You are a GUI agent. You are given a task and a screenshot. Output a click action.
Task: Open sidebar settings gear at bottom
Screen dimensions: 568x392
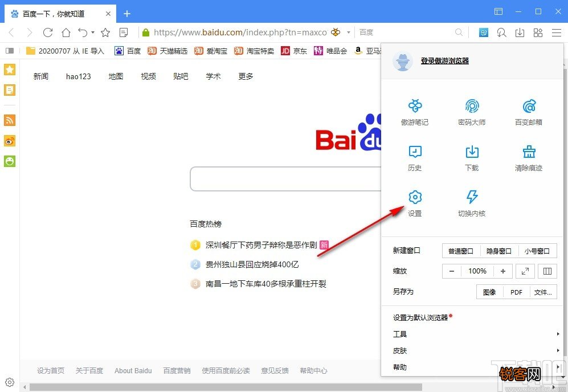coord(10,382)
